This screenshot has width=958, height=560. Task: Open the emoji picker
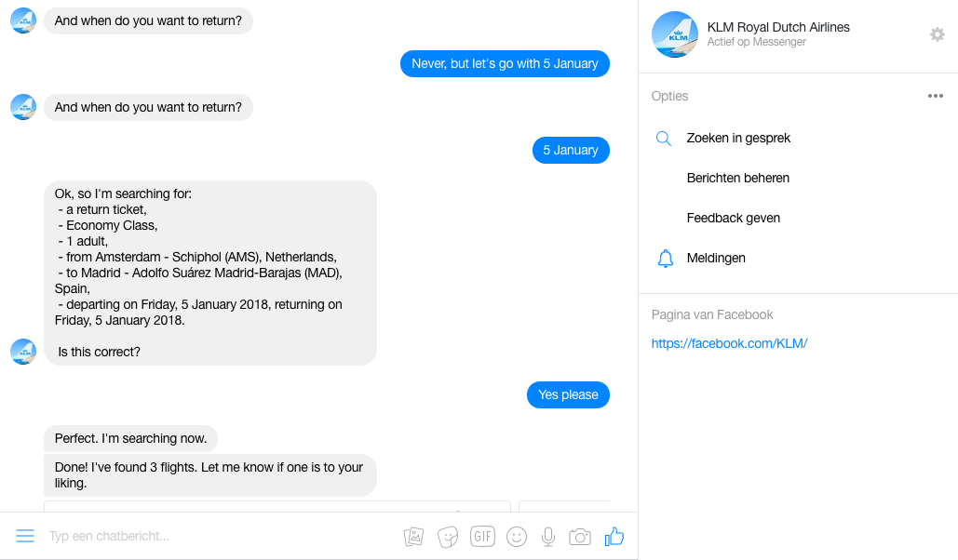click(x=516, y=537)
